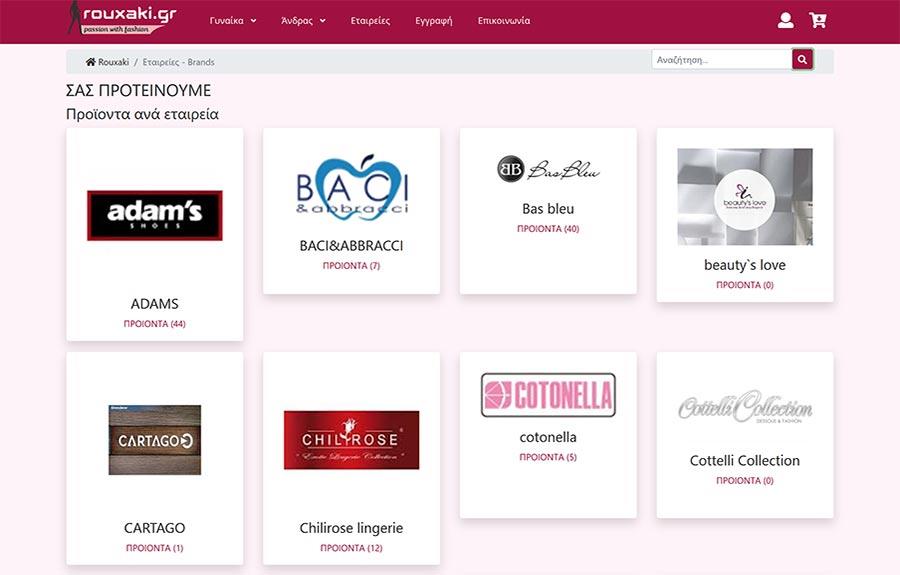This screenshot has height=575, width=900.
Task: Open the user account icon
Action: coord(785,21)
